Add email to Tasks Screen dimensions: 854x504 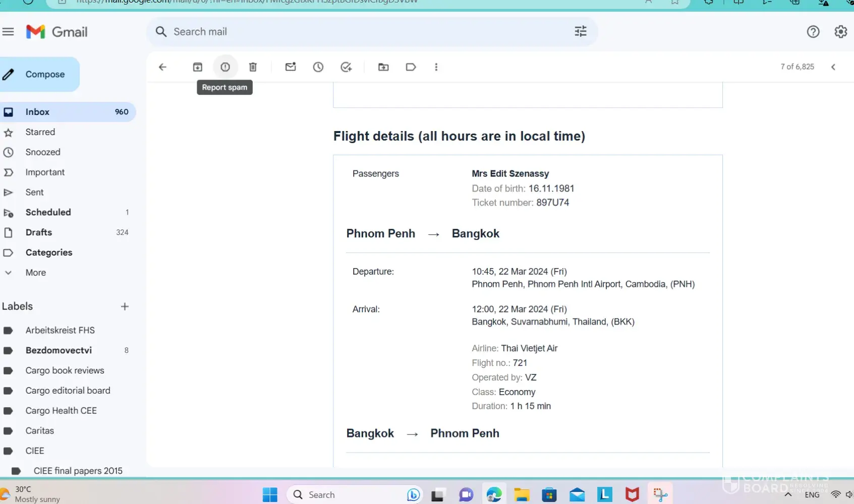click(346, 67)
